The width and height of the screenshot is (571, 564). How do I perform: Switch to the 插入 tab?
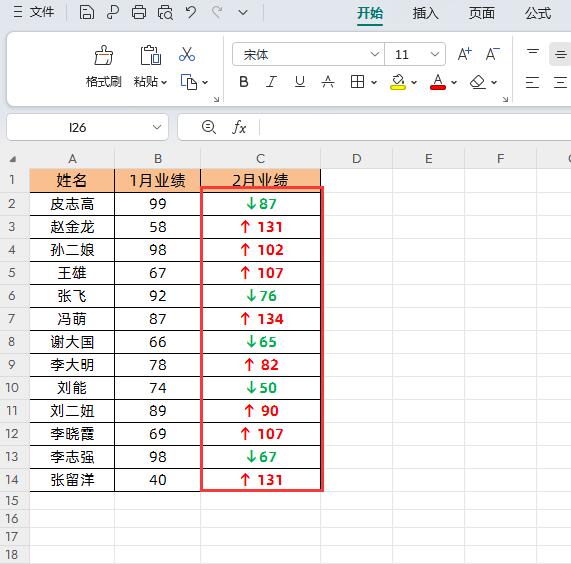coord(425,13)
